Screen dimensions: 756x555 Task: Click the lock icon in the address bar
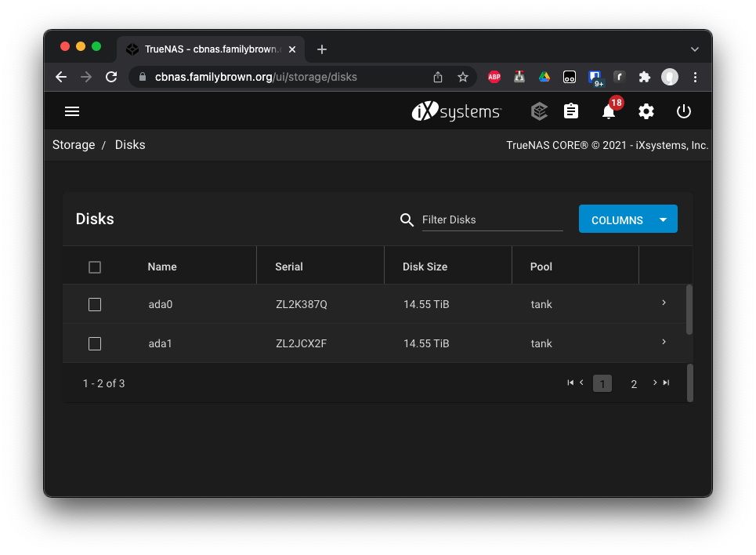point(143,78)
